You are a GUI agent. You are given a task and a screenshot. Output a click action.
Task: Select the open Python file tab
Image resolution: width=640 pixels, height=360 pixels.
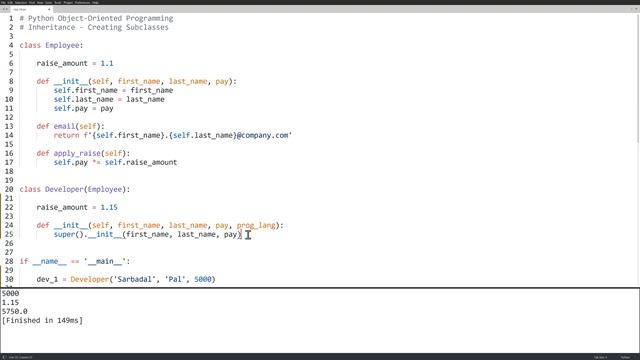tap(31, 9)
